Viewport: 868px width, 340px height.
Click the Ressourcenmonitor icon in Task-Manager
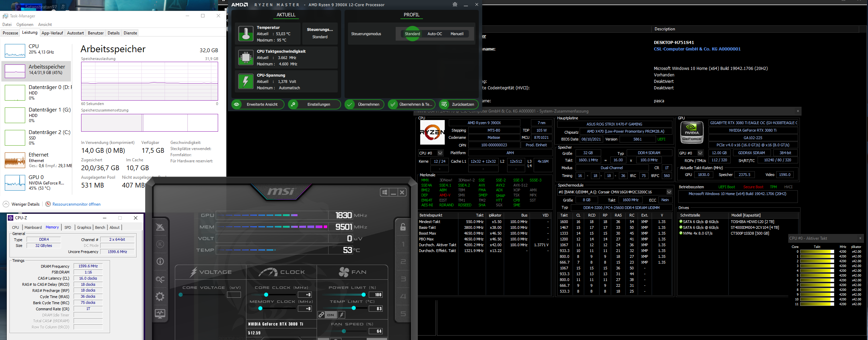(x=48, y=204)
